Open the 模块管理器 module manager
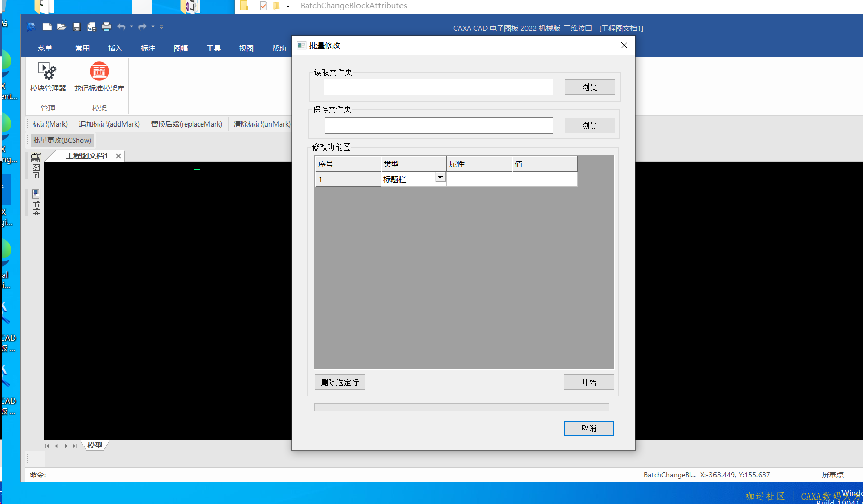This screenshot has height=504, width=863. 48,77
